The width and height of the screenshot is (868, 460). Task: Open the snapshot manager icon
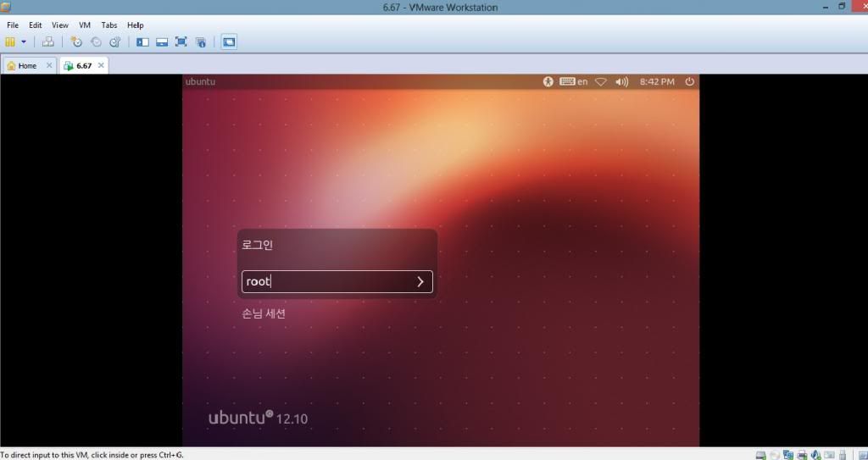click(115, 42)
